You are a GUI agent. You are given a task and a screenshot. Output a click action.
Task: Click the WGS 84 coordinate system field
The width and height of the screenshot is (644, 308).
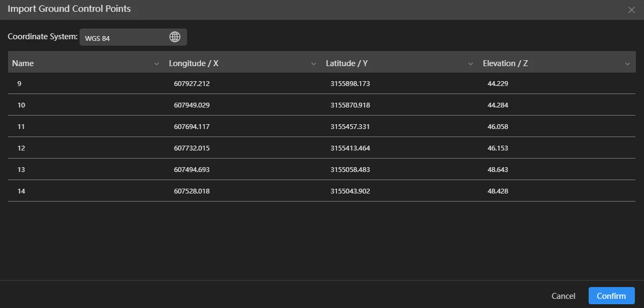tap(124, 38)
